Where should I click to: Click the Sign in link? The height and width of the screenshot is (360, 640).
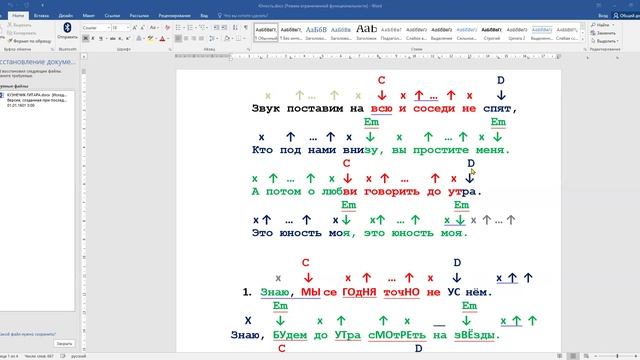603,16
